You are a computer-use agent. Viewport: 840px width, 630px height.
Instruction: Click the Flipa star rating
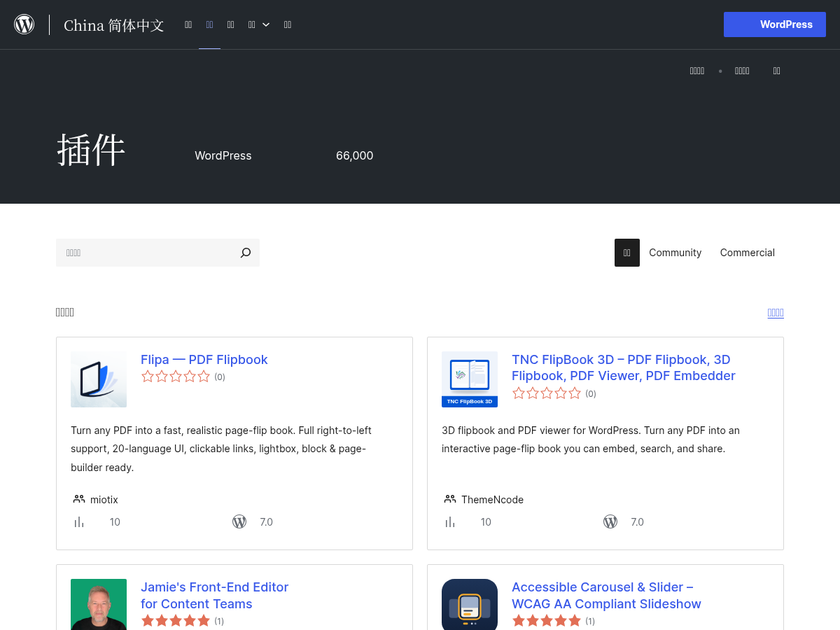(x=176, y=377)
